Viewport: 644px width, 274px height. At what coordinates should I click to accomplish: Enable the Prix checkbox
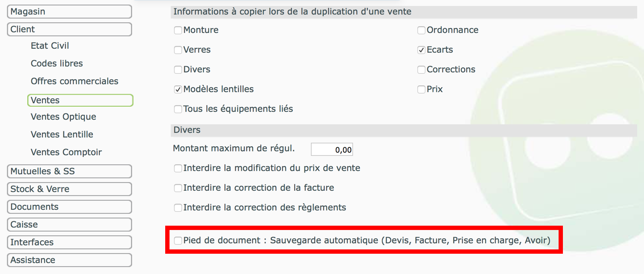click(421, 90)
